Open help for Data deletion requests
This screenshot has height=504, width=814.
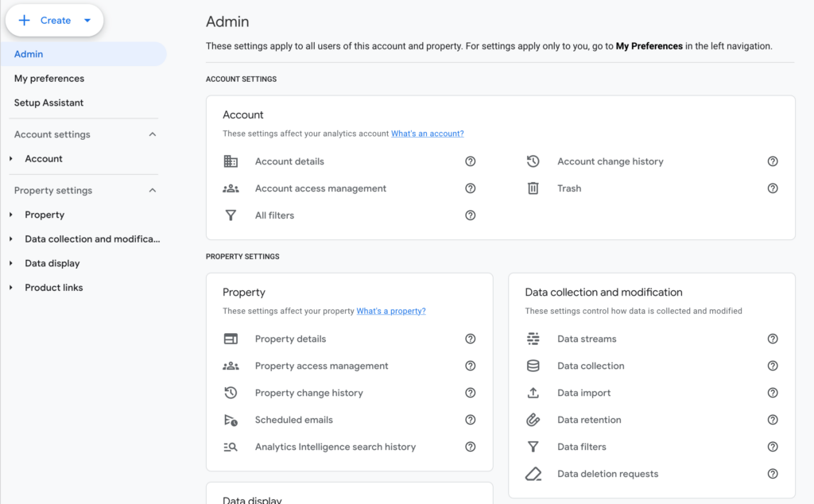click(773, 474)
